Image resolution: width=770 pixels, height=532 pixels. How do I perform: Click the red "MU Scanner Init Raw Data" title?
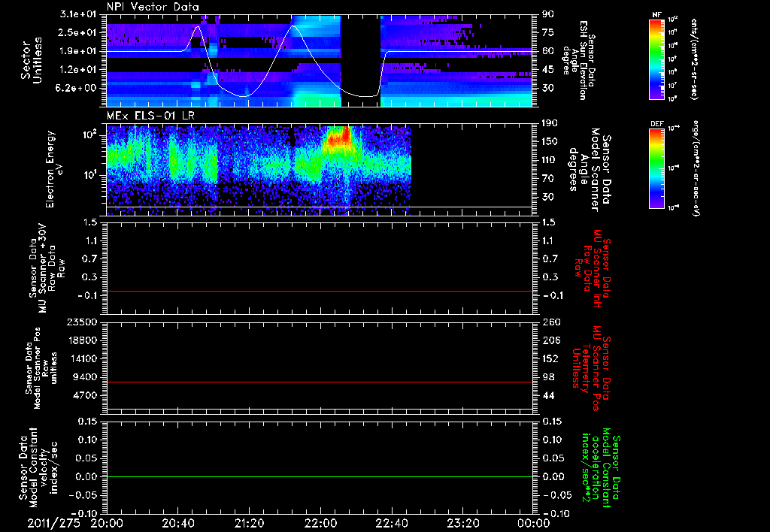coord(592,268)
